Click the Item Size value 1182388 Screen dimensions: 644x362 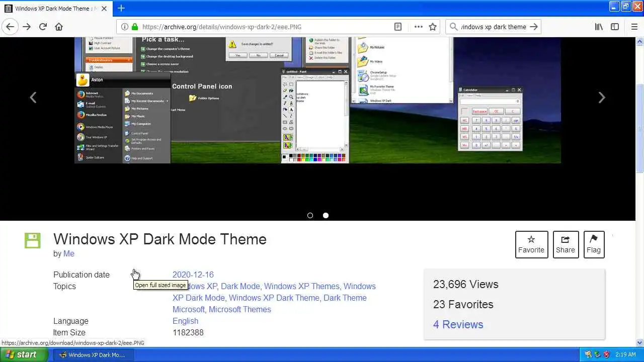click(188, 332)
